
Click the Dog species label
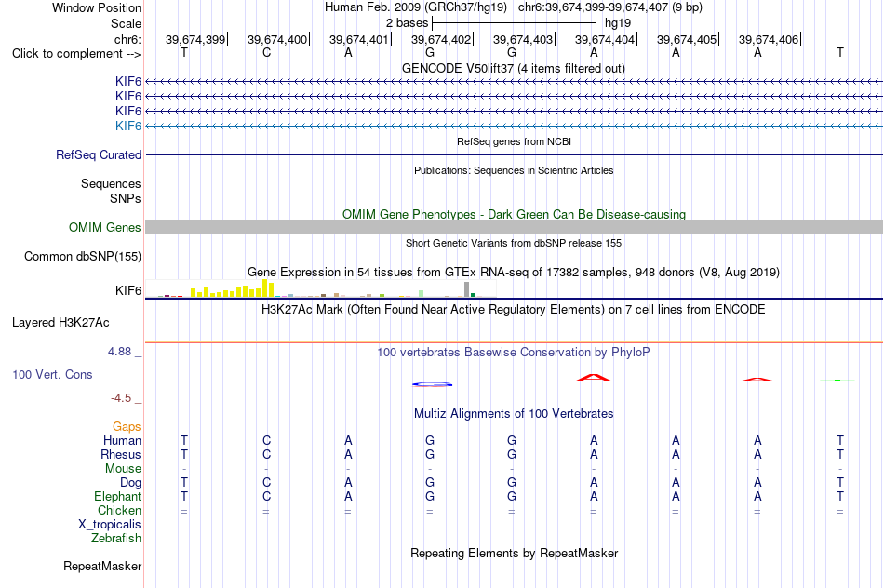click(x=131, y=483)
